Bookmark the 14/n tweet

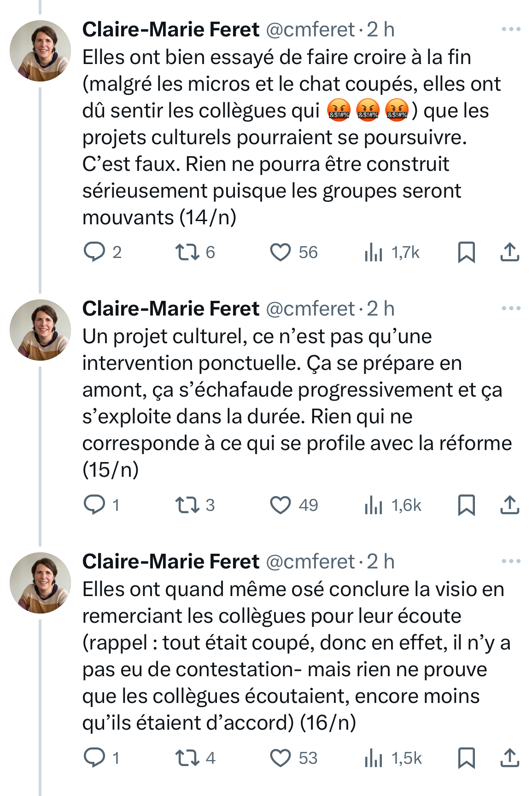pos(466,252)
